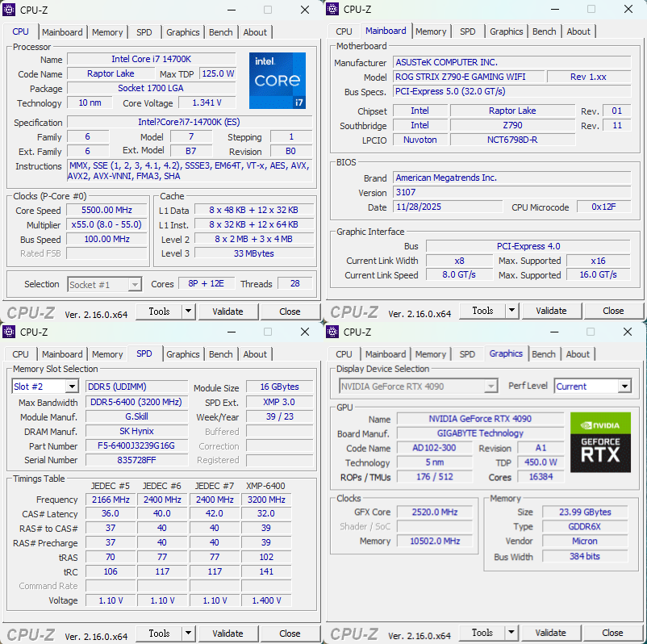The image size is (647, 644).
Task: Click the NVIDIA GeForce RTX logo
Action: (599, 442)
